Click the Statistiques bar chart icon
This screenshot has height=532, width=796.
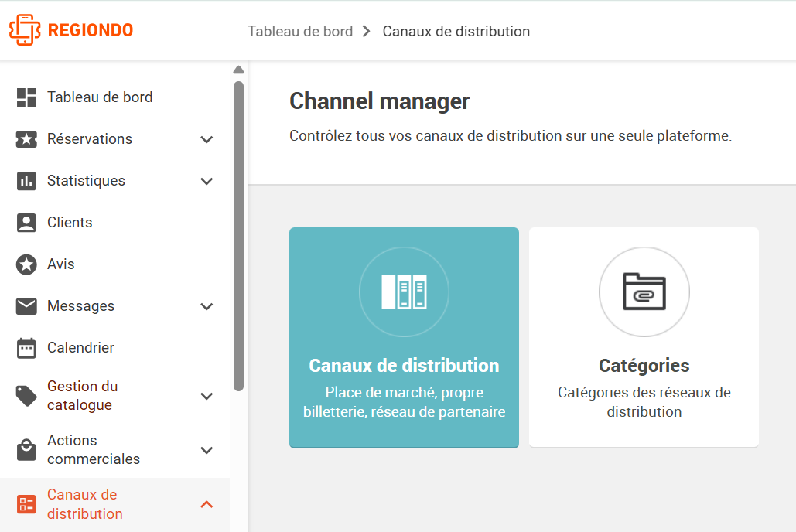(x=26, y=181)
